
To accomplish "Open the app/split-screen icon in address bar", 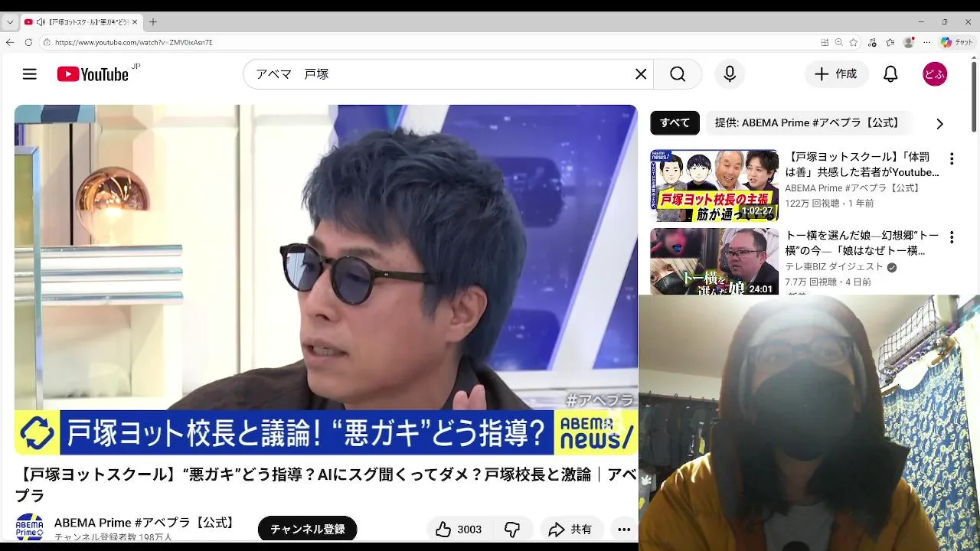I will [x=825, y=42].
